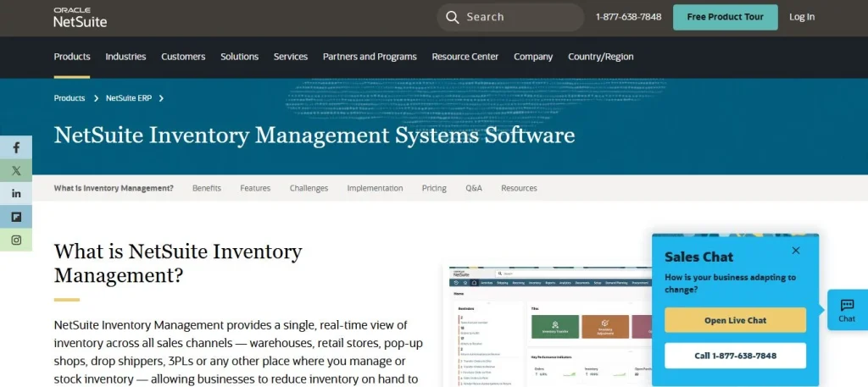The height and width of the screenshot is (387, 868).
Task: Share the page on Facebook
Action: [x=16, y=147]
